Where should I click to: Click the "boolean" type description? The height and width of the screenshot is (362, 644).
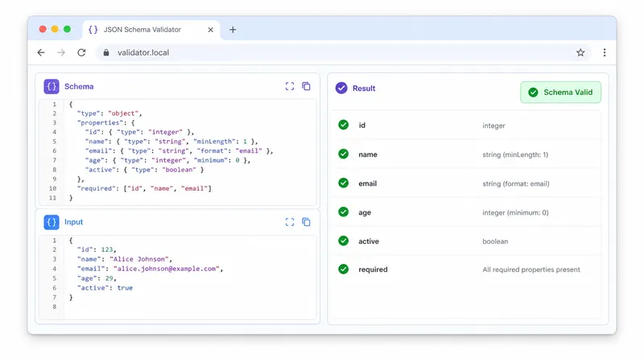tap(495, 241)
